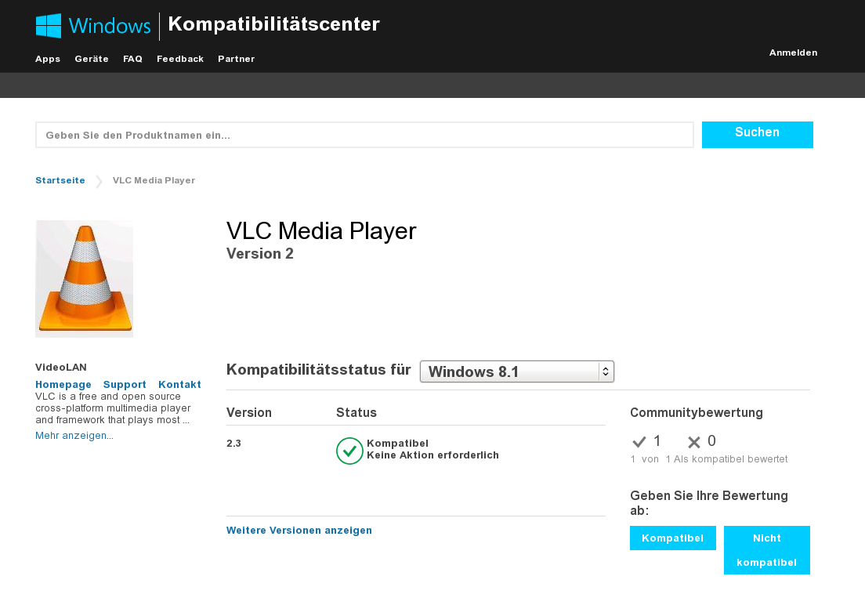Click the Status column header
The height and width of the screenshot is (616, 865).
coord(356,413)
